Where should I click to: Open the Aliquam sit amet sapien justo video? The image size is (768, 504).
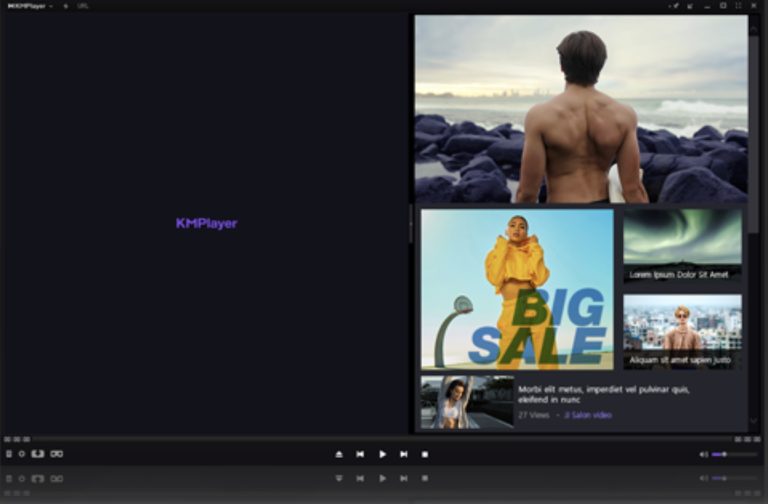pyautogui.click(x=682, y=331)
